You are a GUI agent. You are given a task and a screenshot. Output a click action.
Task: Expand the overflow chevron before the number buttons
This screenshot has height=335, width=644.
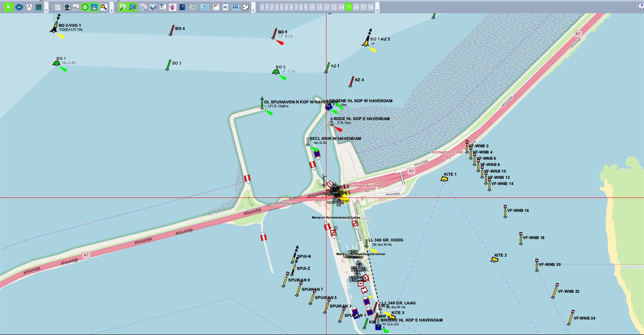pyautogui.click(x=254, y=8)
